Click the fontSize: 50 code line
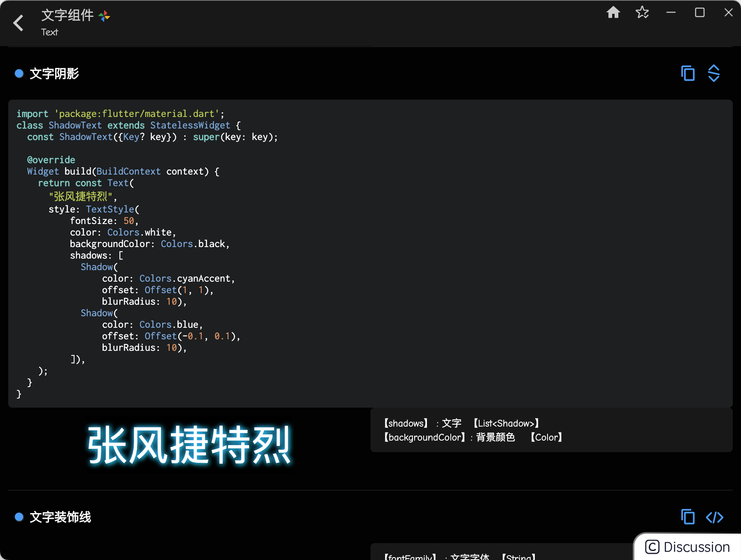The height and width of the screenshot is (560, 741). 104,221
